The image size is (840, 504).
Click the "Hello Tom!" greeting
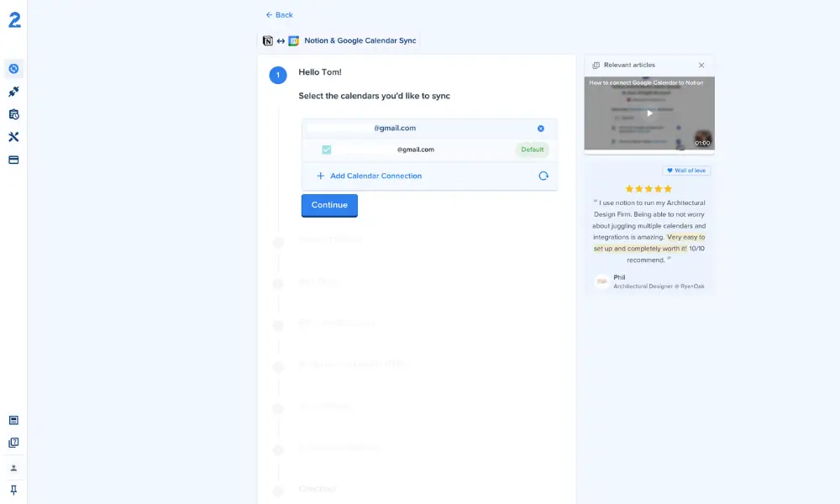320,72
